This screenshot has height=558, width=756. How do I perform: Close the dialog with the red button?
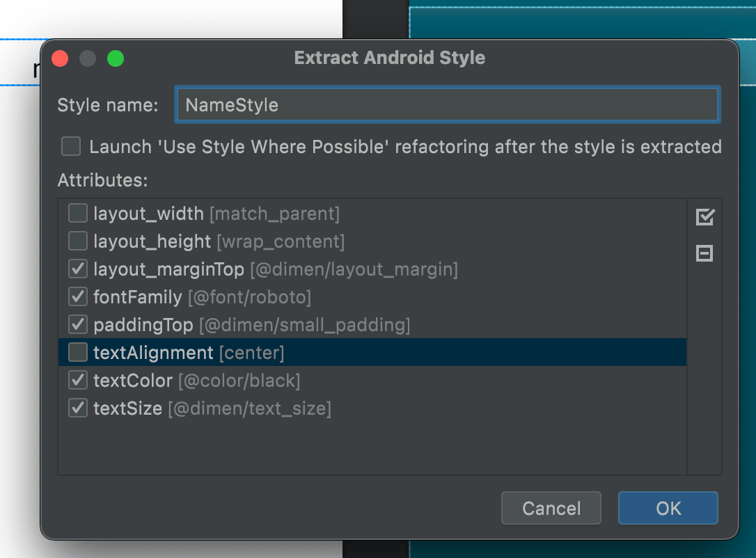click(x=60, y=58)
